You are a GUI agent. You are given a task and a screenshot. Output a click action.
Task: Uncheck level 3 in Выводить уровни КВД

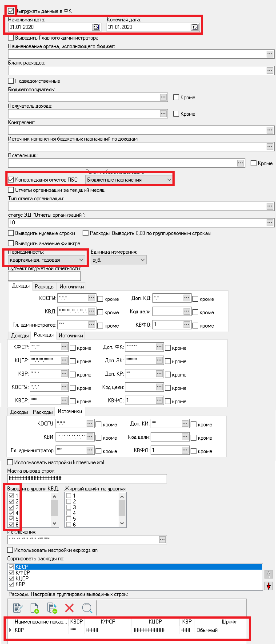[x=11, y=507]
